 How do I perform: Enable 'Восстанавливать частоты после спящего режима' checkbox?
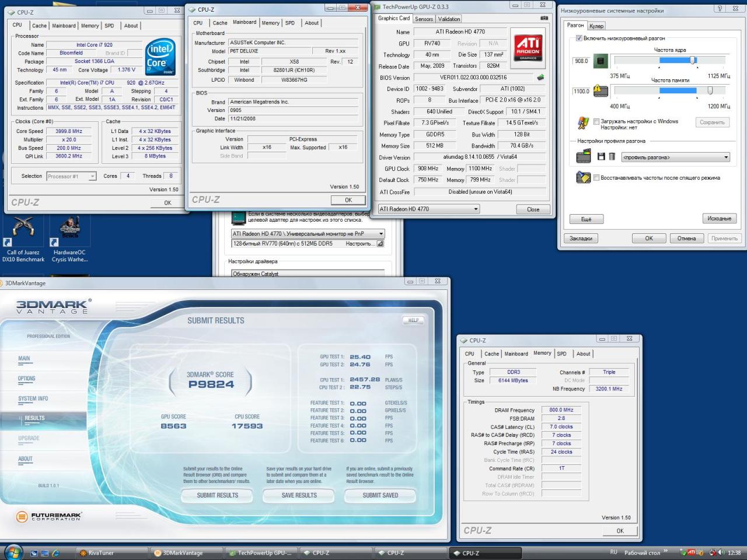596,177
